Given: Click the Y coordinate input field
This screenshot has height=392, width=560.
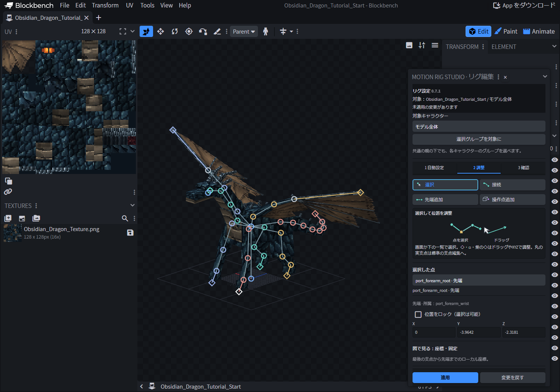Looking at the screenshot, I should (x=479, y=332).
